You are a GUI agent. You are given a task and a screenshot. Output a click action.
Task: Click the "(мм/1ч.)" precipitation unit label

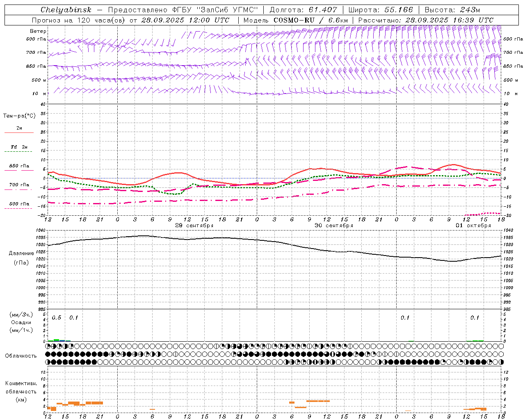21,330
